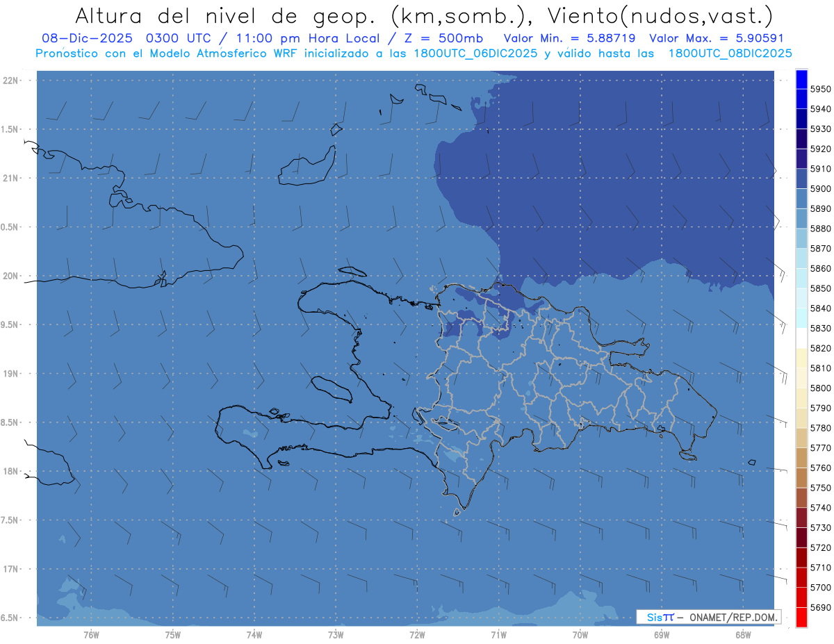Click the '75W' longitude axis label

pyautogui.click(x=173, y=635)
